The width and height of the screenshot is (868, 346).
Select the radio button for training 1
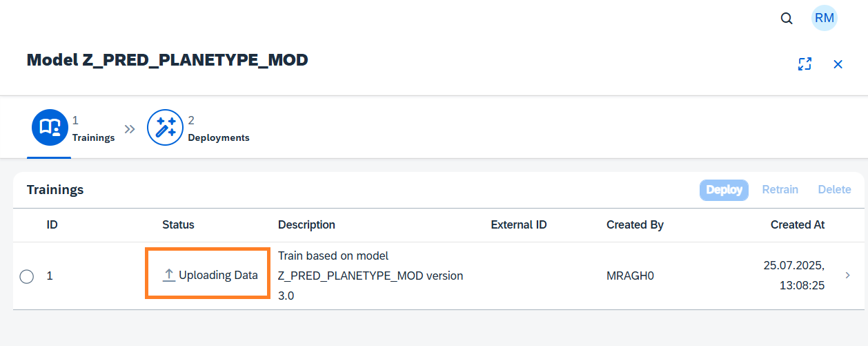click(x=27, y=276)
